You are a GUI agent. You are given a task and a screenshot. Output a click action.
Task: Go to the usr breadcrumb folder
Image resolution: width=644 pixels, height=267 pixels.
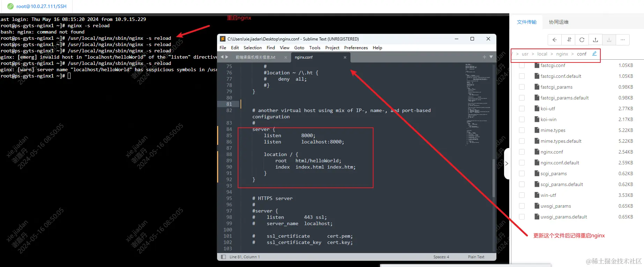(x=525, y=54)
